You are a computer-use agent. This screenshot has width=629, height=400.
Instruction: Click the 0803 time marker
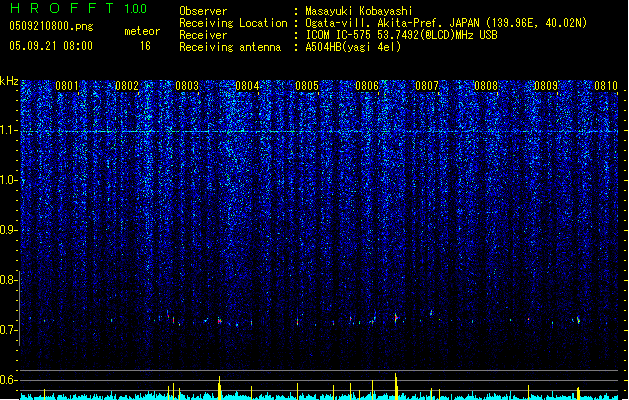point(187,86)
